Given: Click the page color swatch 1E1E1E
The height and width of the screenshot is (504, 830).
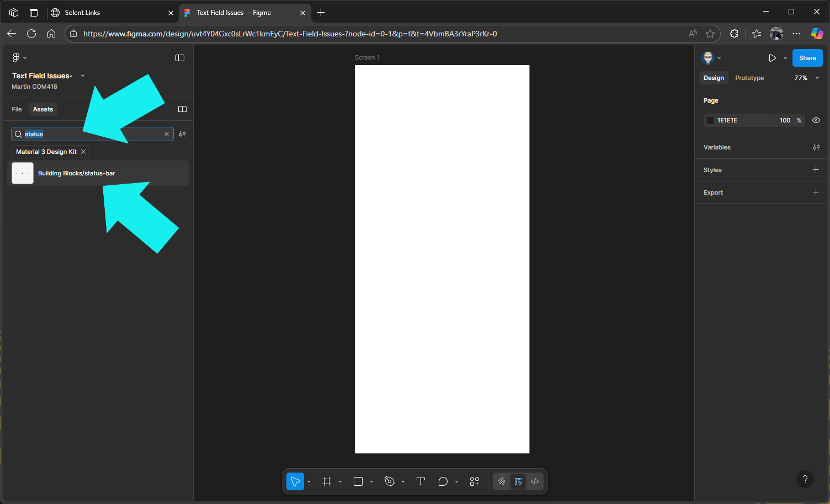Looking at the screenshot, I should click(x=710, y=120).
